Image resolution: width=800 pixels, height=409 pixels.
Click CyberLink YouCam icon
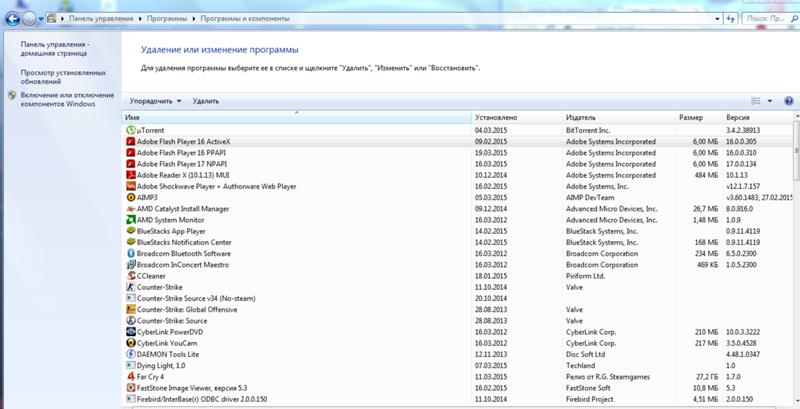(131, 344)
